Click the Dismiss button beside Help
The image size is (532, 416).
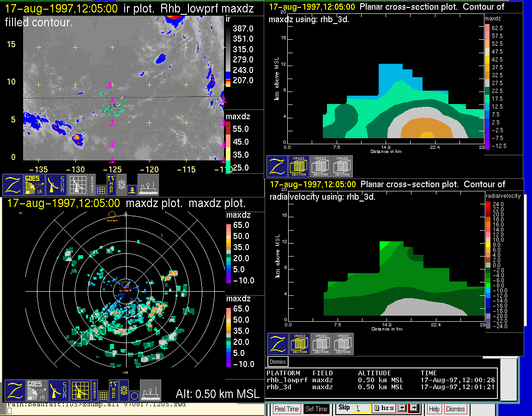(x=455, y=409)
